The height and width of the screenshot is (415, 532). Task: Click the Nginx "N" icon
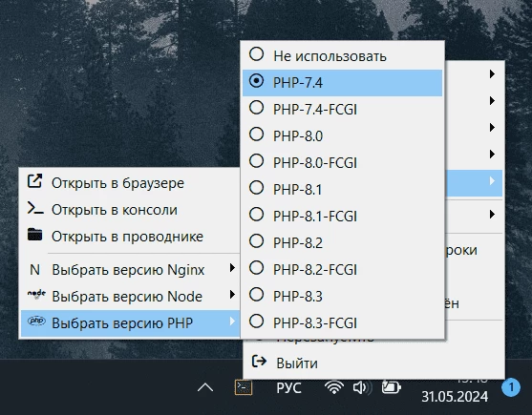[x=35, y=270]
